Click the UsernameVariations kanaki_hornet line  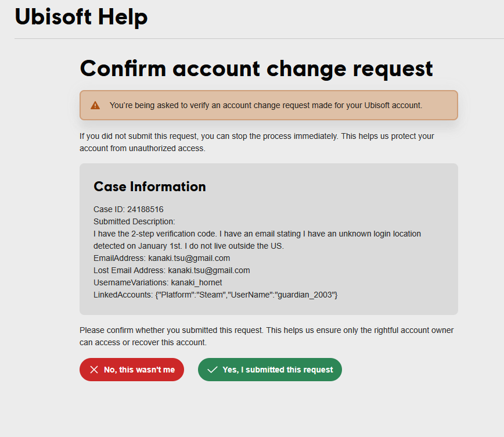pyautogui.click(x=157, y=282)
